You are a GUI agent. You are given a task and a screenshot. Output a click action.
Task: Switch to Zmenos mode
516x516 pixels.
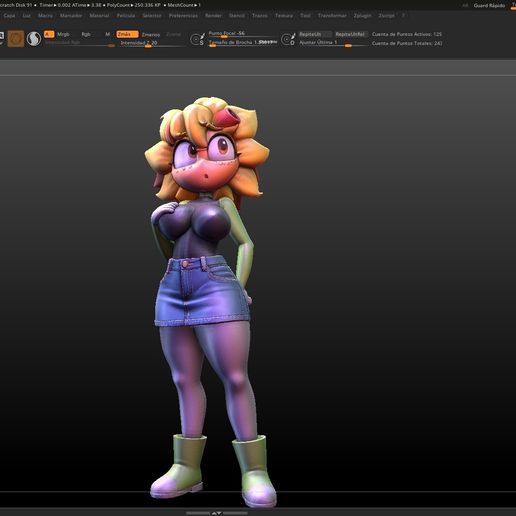click(x=151, y=34)
